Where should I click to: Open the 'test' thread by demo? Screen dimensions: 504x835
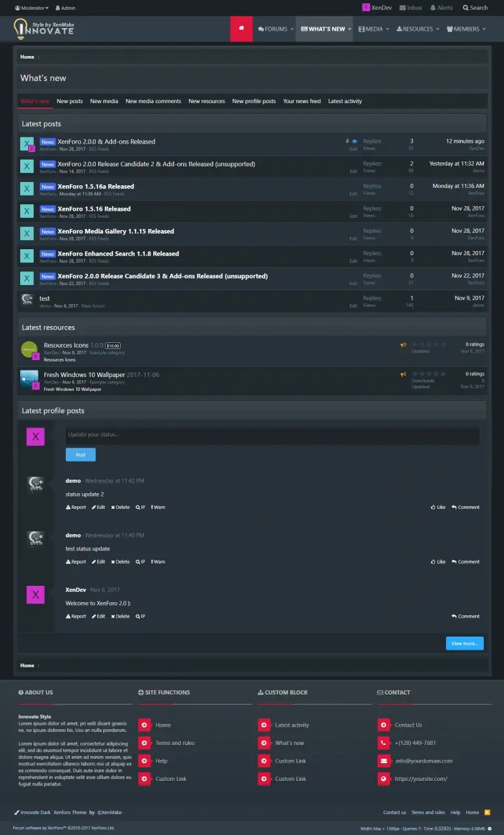tap(44, 298)
